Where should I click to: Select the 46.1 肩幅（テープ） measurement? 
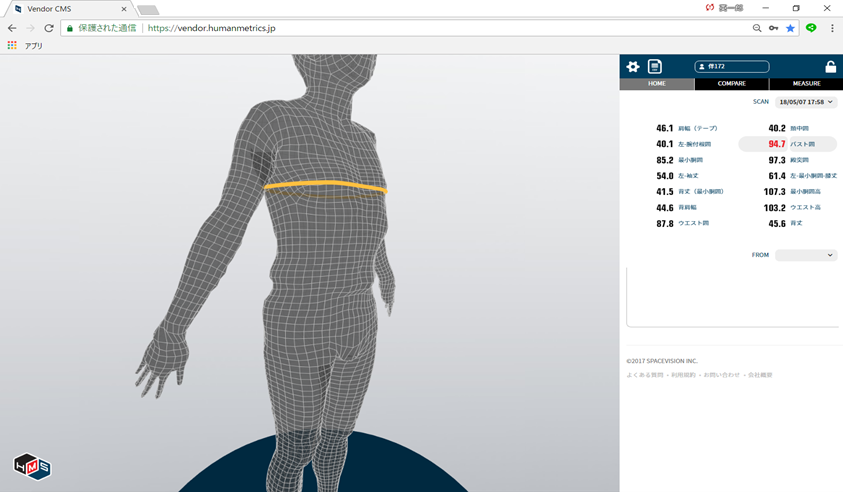coord(687,129)
